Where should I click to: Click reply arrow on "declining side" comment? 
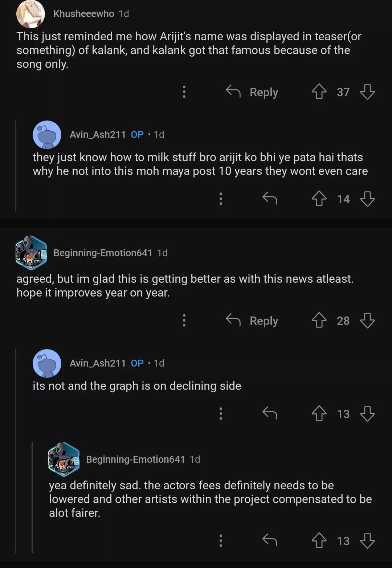pos(270,413)
